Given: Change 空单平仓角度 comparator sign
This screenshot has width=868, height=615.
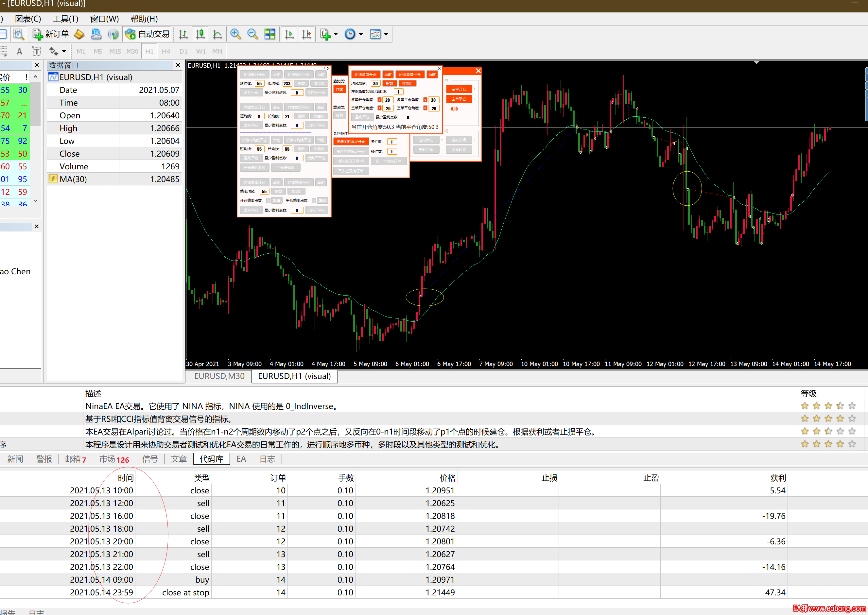Looking at the screenshot, I should point(425,108).
